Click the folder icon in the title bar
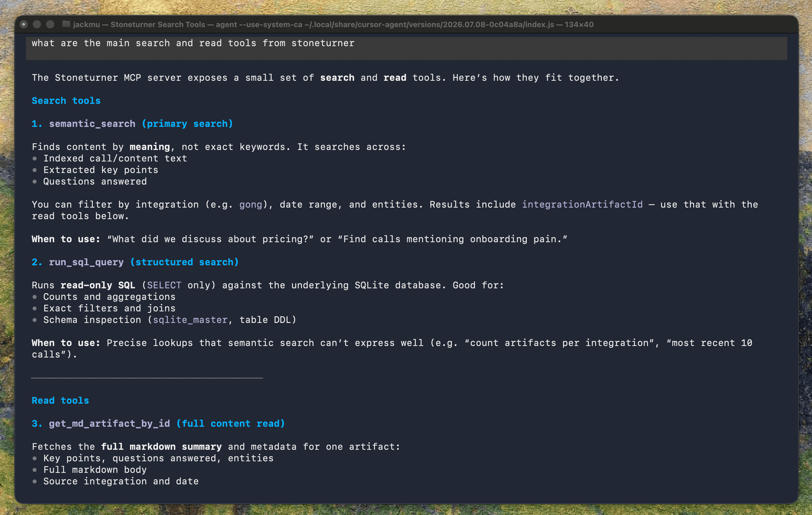Image resolution: width=812 pixels, height=515 pixels. pos(66,24)
